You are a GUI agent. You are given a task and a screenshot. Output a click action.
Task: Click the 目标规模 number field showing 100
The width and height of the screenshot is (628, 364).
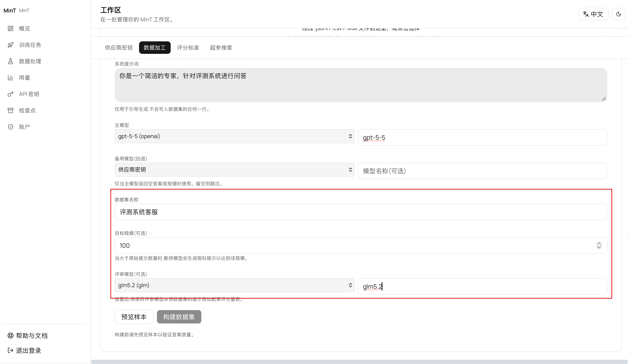click(x=361, y=246)
